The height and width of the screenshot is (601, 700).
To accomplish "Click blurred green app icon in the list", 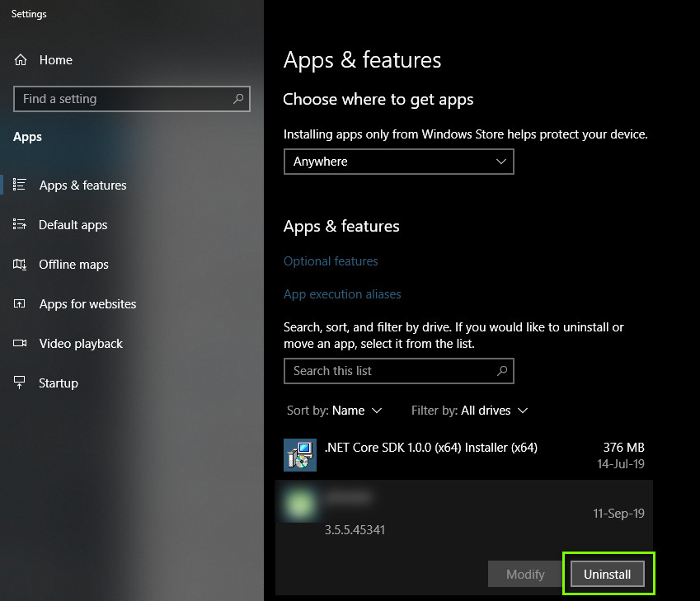I will 300,505.
